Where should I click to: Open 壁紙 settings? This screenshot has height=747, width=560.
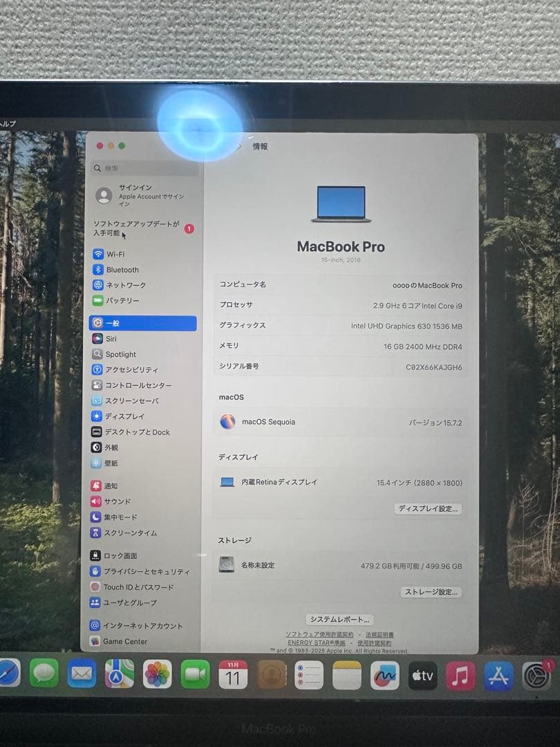[105, 463]
